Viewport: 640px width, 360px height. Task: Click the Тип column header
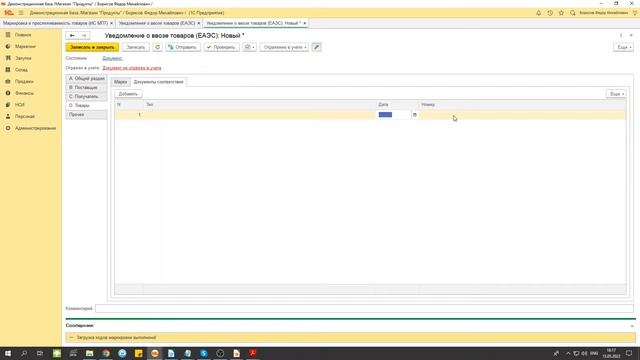click(x=260, y=104)
